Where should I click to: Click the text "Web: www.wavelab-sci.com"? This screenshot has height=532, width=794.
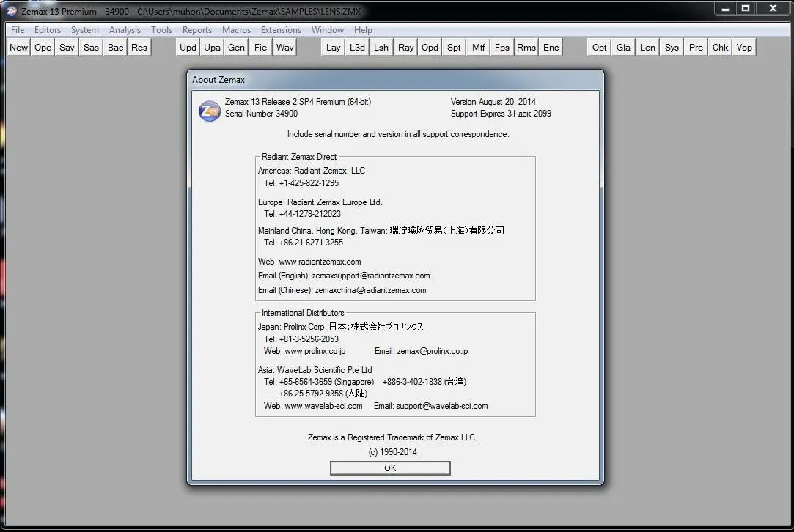(313, 406)
